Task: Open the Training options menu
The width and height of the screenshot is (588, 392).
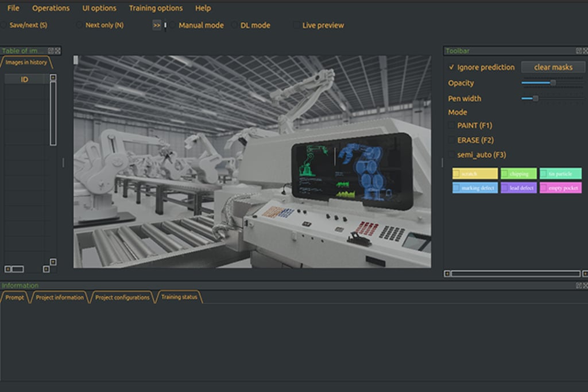Action: (x=155, y=8)
